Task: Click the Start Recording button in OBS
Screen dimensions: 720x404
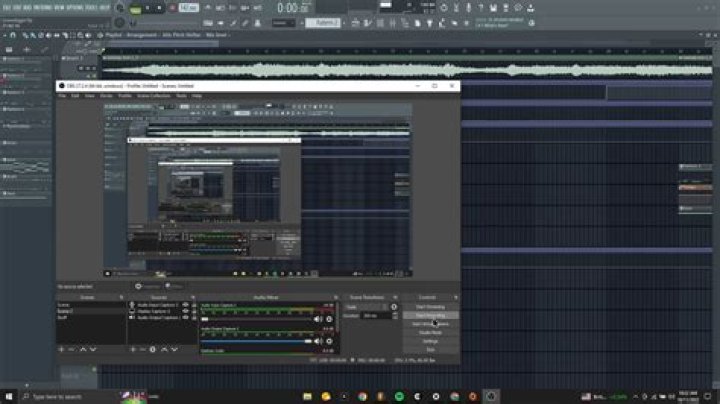Action: pyautogui.click(x=433, y=315)
